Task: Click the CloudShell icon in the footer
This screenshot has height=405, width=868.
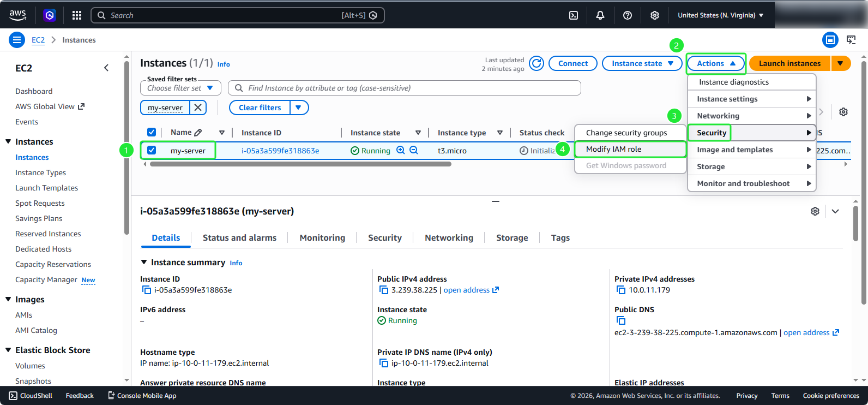Action: coord(13,396)
